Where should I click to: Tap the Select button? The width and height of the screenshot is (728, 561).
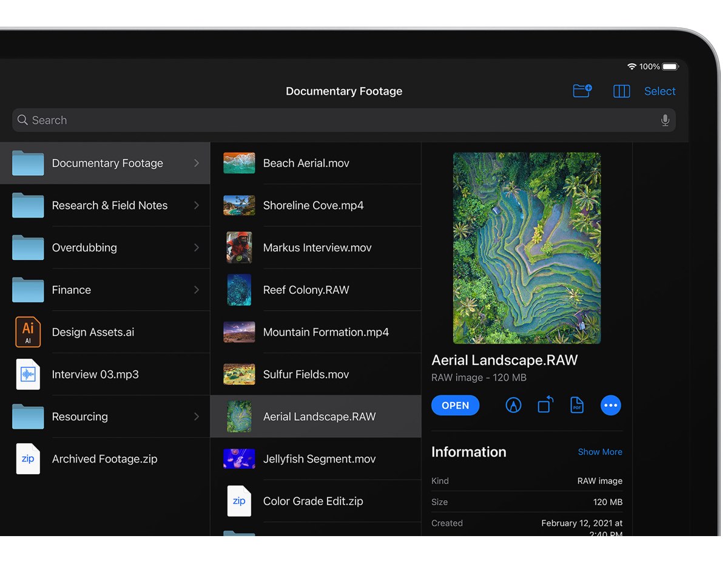coord(659,91)
